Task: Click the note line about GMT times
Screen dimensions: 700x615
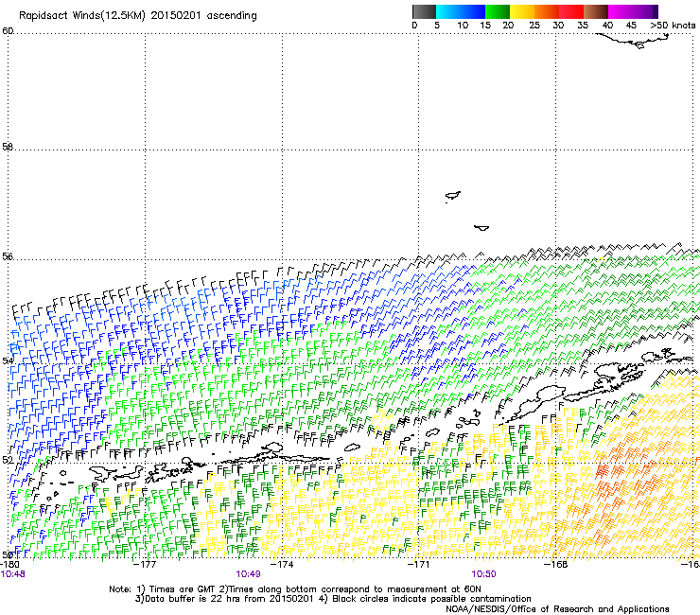Action: pyautogui.click(x=295, y=589)
